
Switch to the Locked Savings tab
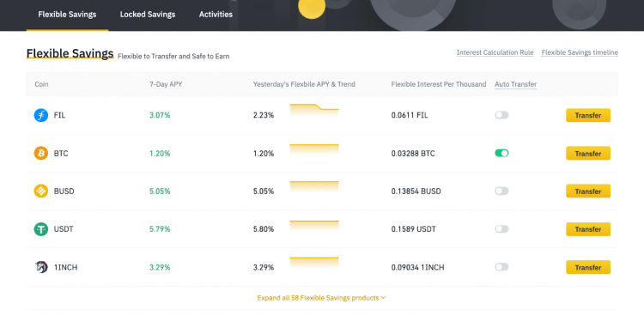coord(148,15)
